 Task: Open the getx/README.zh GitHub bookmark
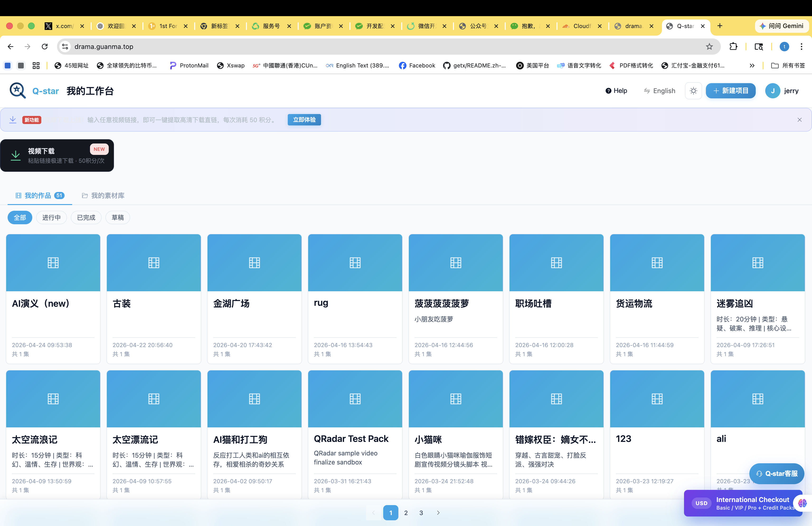[474, 66]
